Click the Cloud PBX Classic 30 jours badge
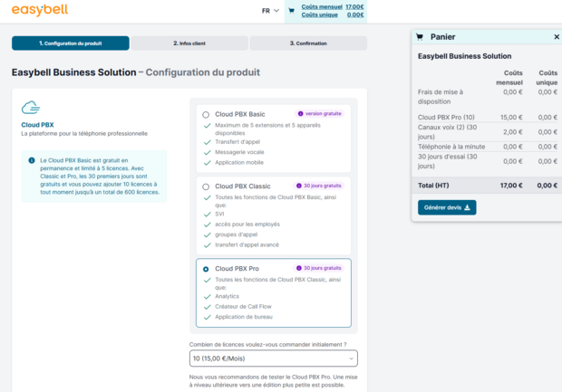Viewport: 562px width, 392px height. click(320, 186)
